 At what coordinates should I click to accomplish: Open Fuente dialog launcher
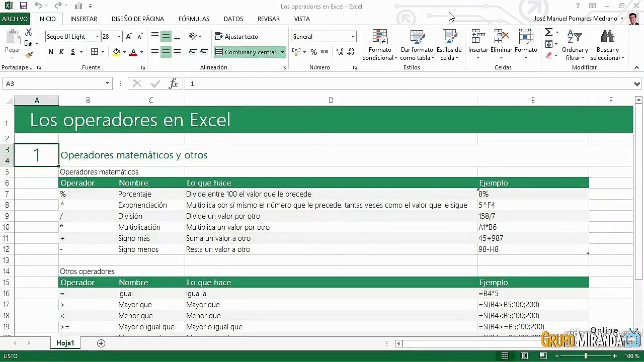[x=143, y=67]
